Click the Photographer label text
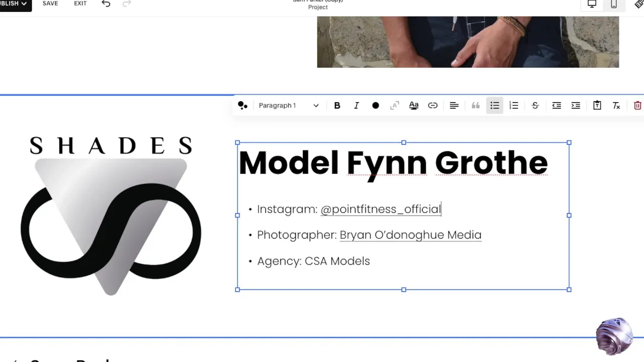644x362 pixels. tap(297, 235)
